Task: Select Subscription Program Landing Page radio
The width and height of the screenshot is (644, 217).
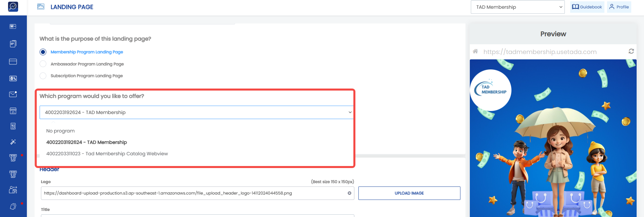Action: point(43,76)
